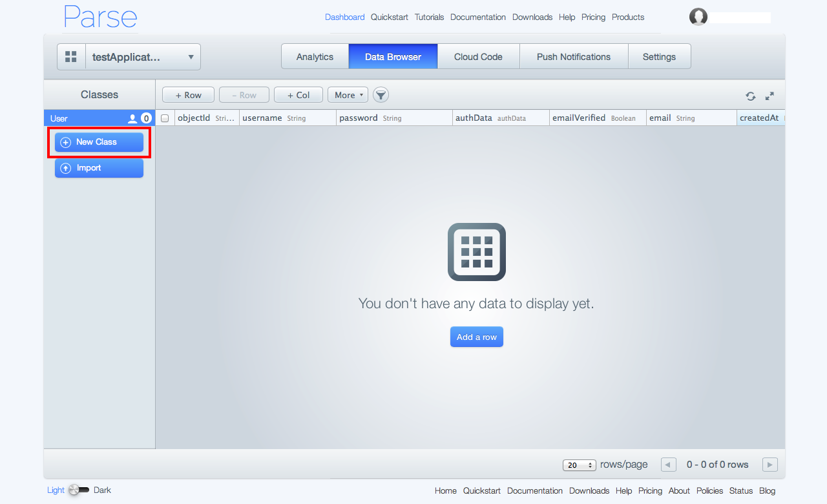Click the objectId column header
Screen dimensions: 827x504
coord(207,118)
